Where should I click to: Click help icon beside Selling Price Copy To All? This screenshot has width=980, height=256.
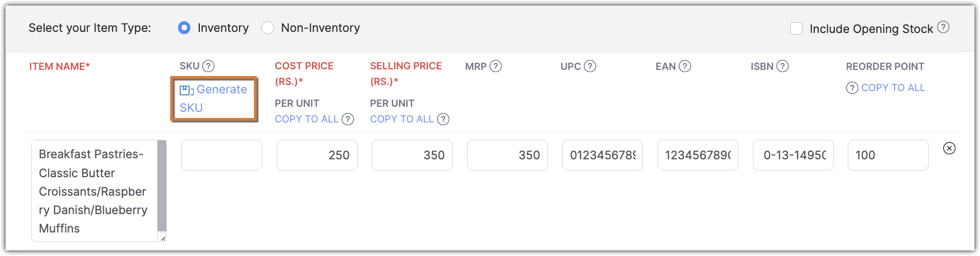click(x=443, y=119)
